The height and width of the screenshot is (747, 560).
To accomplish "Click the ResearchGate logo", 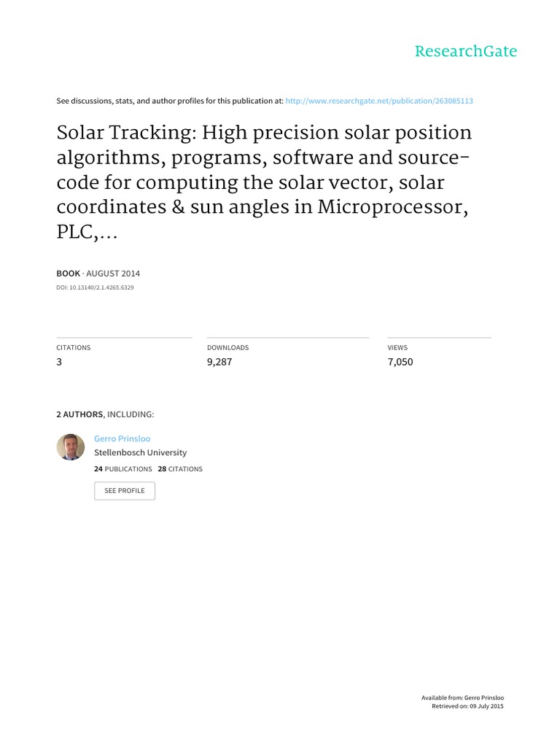I will 465,51.
